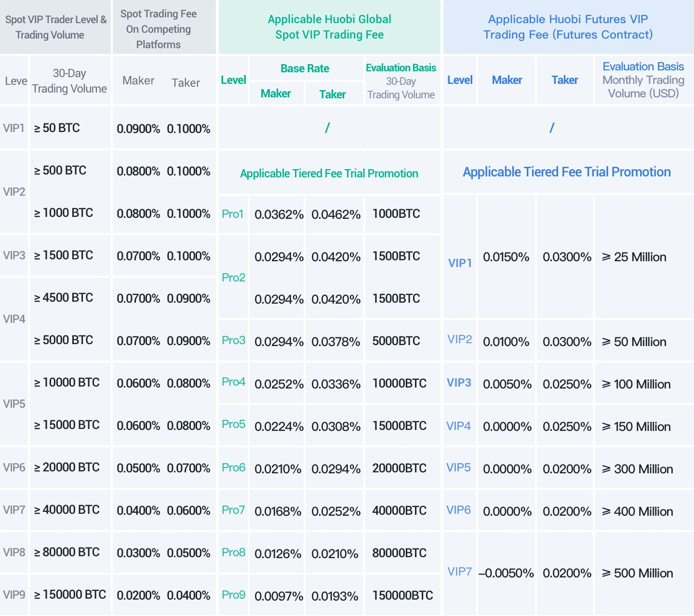
Task: Click the '≥ 150000 BTC' volume cell
Action: coord(70,594)
